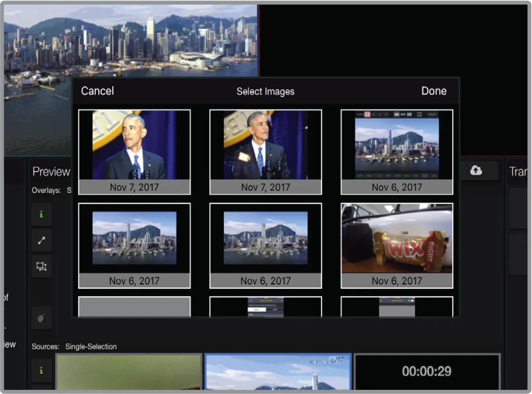Select the Twix candy bar image
532x394 pixels.
point(397,246)
